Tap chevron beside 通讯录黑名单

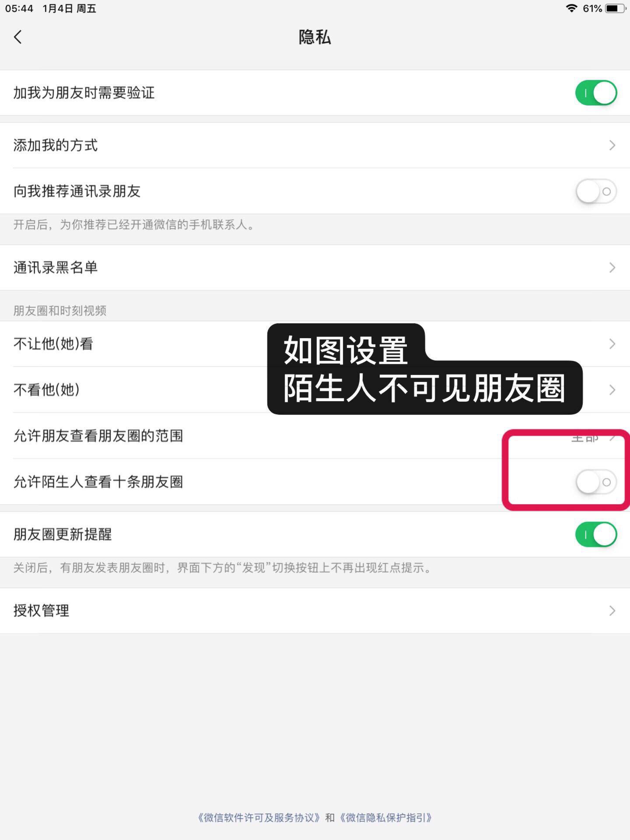pyautogui.click(x=612, y=268)
